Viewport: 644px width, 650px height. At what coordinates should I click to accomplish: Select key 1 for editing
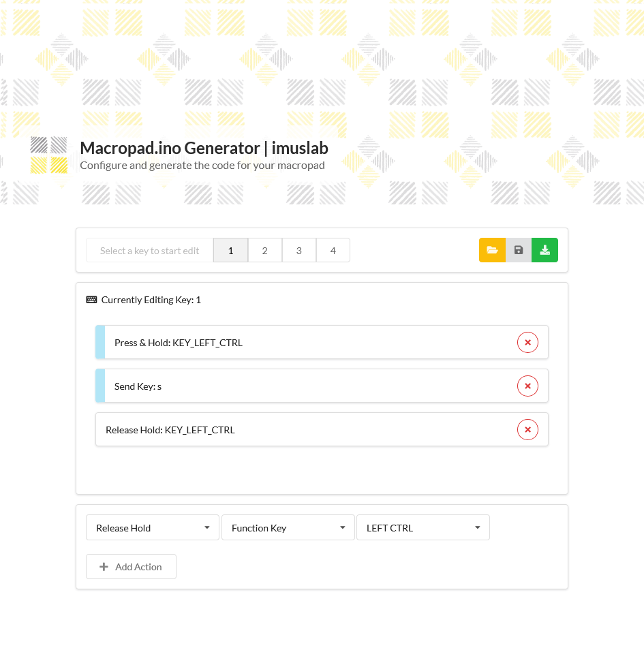coord(230,250)
